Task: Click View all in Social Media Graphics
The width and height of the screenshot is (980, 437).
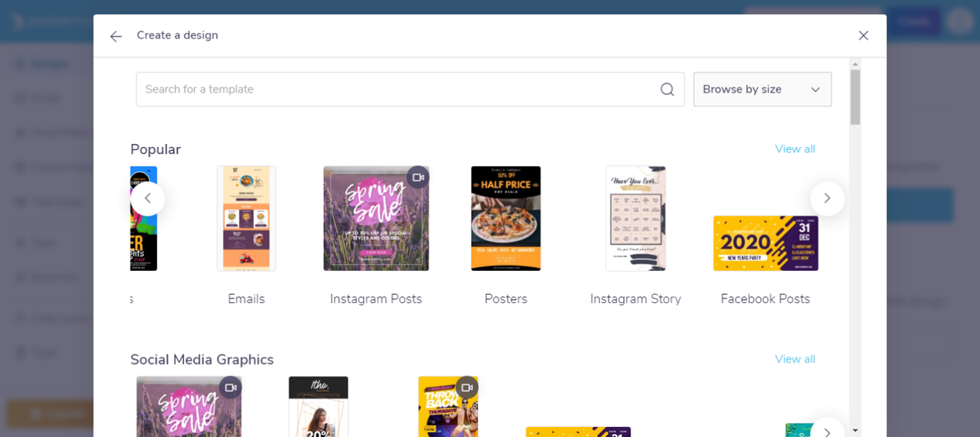Action: pyautogui.click(x=795, y=359)
